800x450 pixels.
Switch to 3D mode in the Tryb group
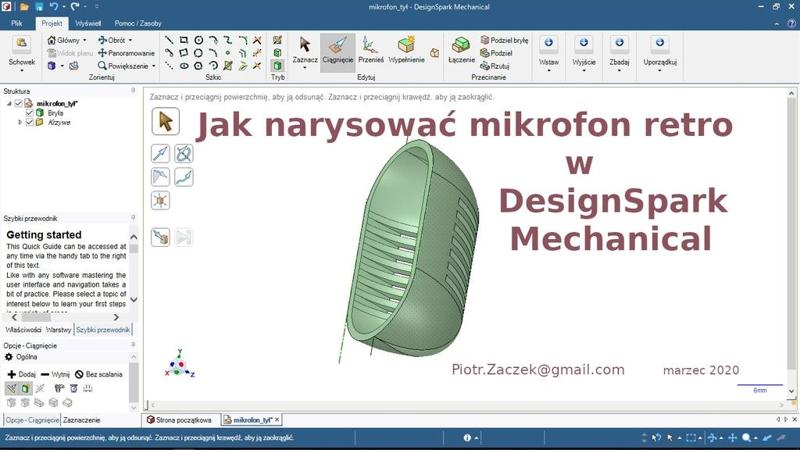point(278,66)
